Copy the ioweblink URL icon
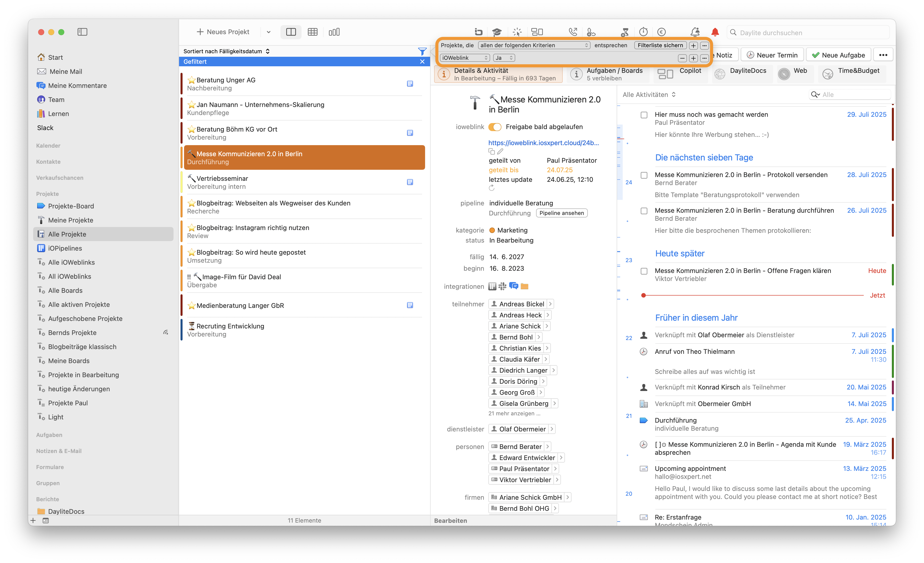The image size is (924, 563). pyautogui.click(x=492, y=151)
